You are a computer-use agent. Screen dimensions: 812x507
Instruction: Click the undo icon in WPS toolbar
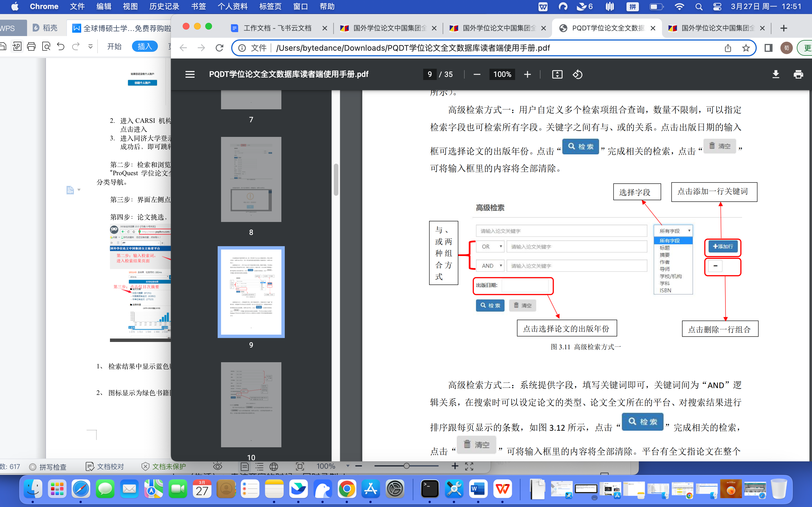coord(61,46)
